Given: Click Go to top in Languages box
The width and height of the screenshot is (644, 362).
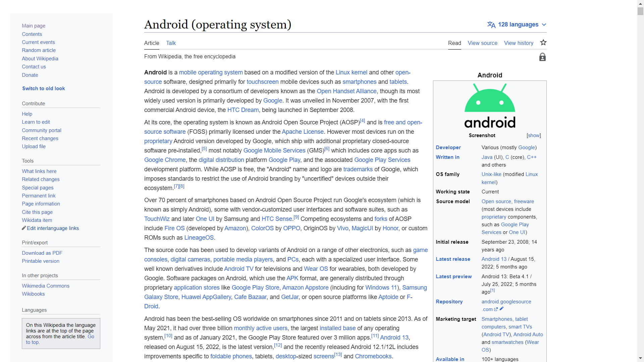Looking at the screenshot, I should tap(91, 337).
